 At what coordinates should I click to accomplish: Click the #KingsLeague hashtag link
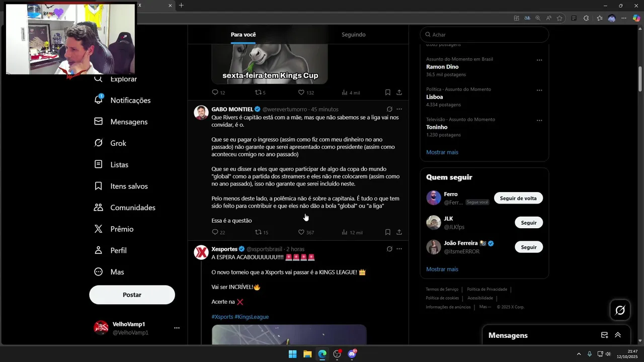[x=252, y=317]
